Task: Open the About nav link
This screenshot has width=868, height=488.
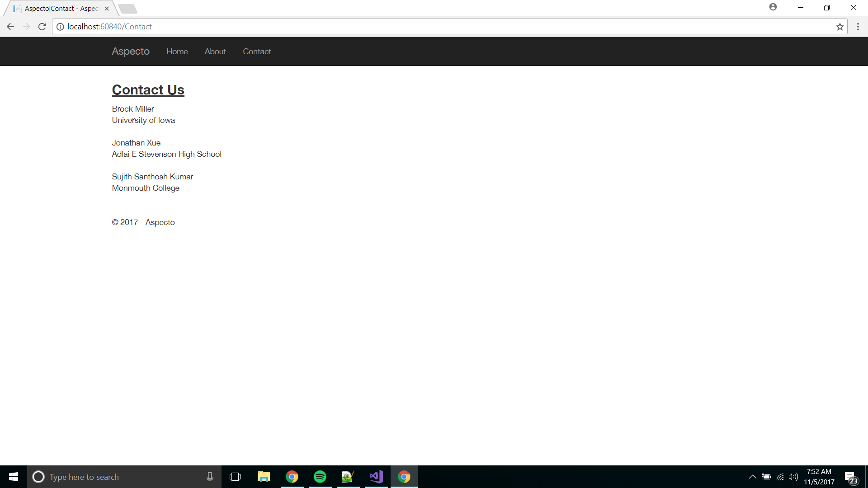Action: coord(215,52)
